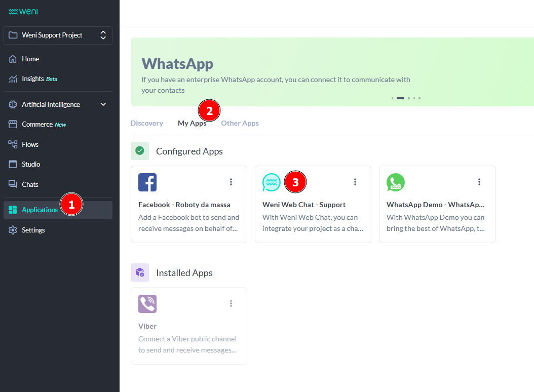
Task: Open the Weni Support Project switcher
Action: 58,35
